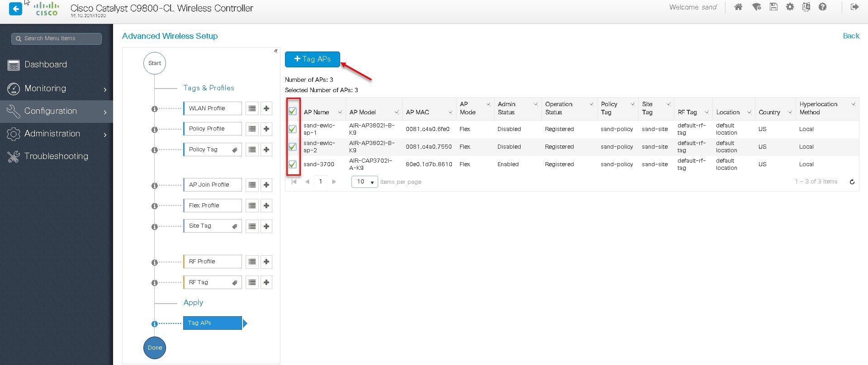Click the 0081.c4a0.6fe0 MAC cell
This screenshot has width=868, height=365.
[x=427, y=129]
